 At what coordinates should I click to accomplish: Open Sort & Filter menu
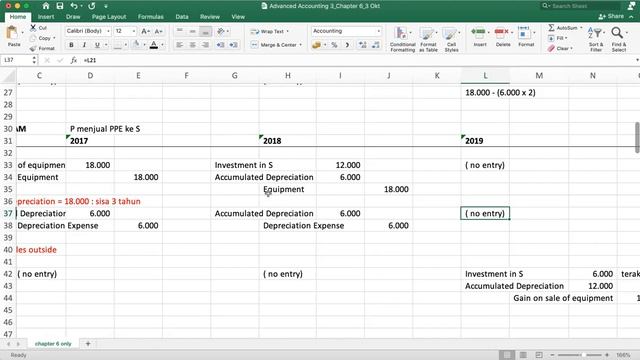tap(596, 39)
